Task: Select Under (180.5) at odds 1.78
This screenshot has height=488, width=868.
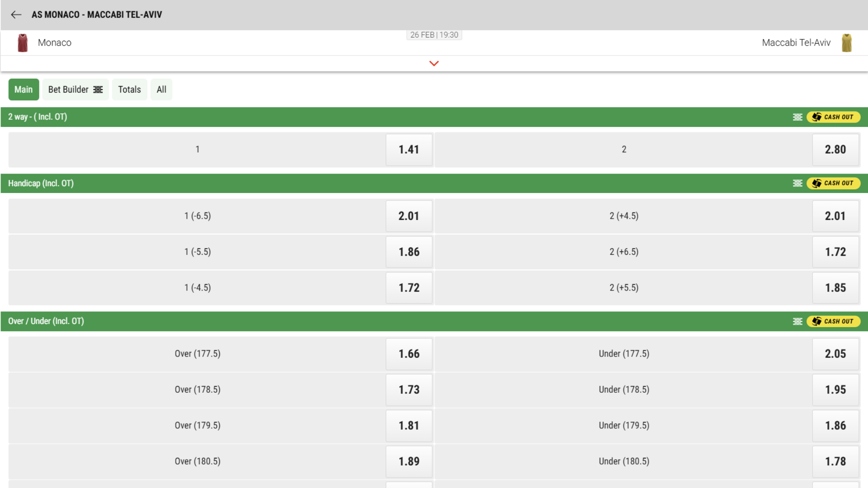Action: 835,461
